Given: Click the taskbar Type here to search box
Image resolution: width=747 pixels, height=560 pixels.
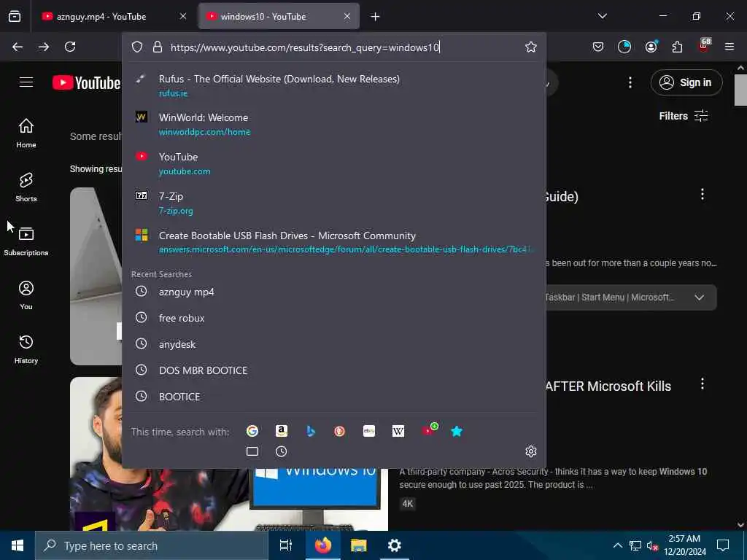Looking at the screenshot, I should [x=152, y=545].
